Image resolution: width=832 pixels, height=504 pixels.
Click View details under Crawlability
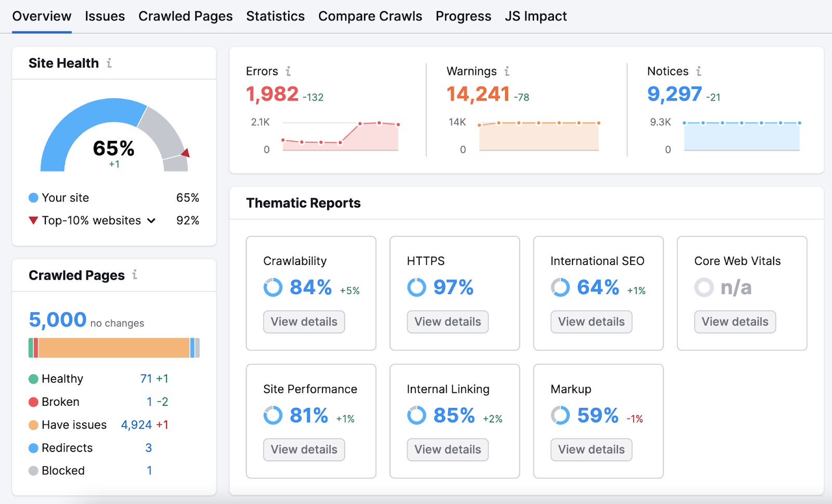coord(304,322)
